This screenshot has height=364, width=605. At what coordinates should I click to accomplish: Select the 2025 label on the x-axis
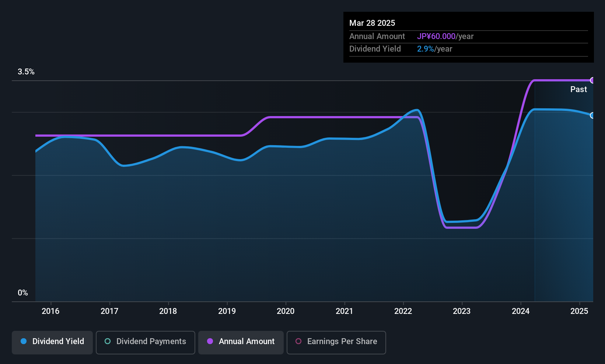pos(579,311)
